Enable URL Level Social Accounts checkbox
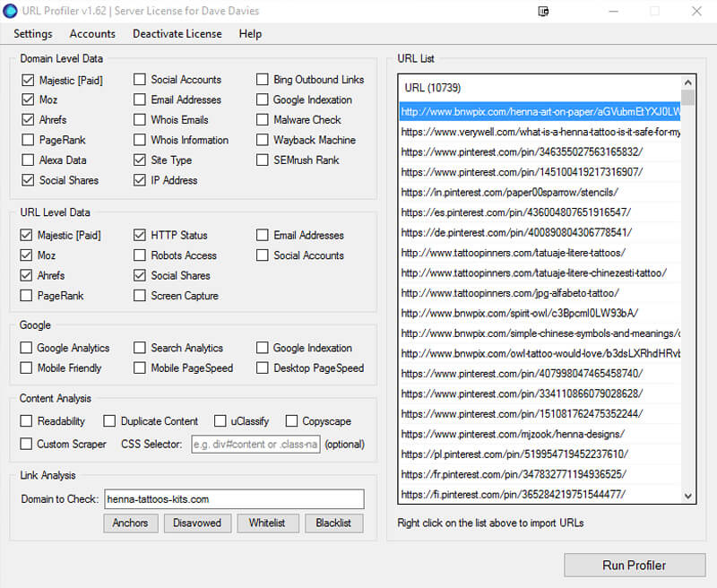The width and height of the screenshot is (717, 588). pyautogui.click(x=262, y=255)
